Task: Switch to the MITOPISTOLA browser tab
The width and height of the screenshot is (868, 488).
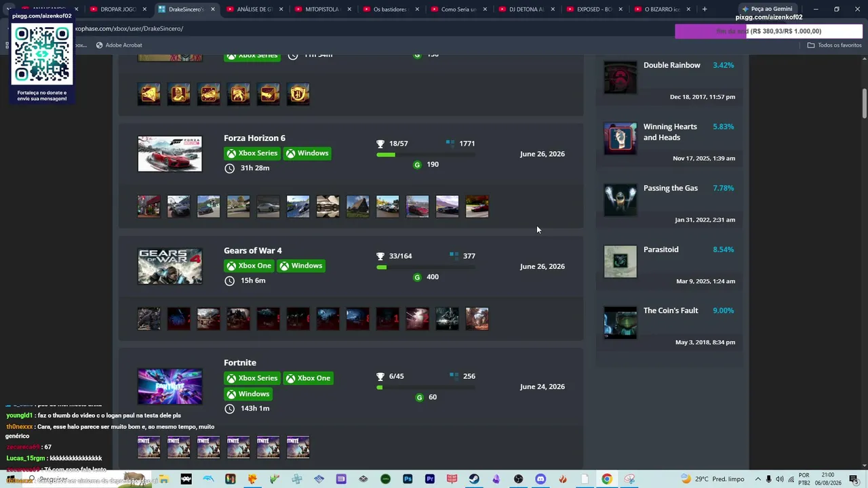Action: pos(322,9)
